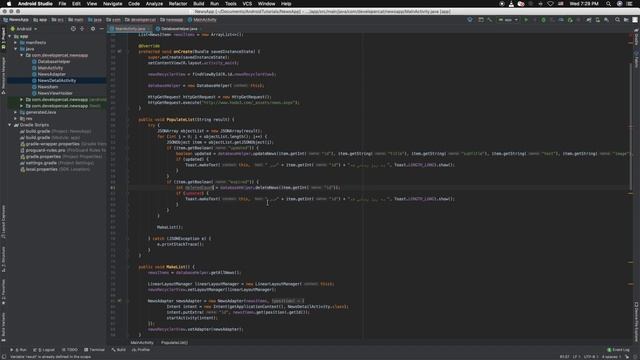Open the AVD Manager icon
This screenshot has height=360, width=640.
(x=598, y=20)
